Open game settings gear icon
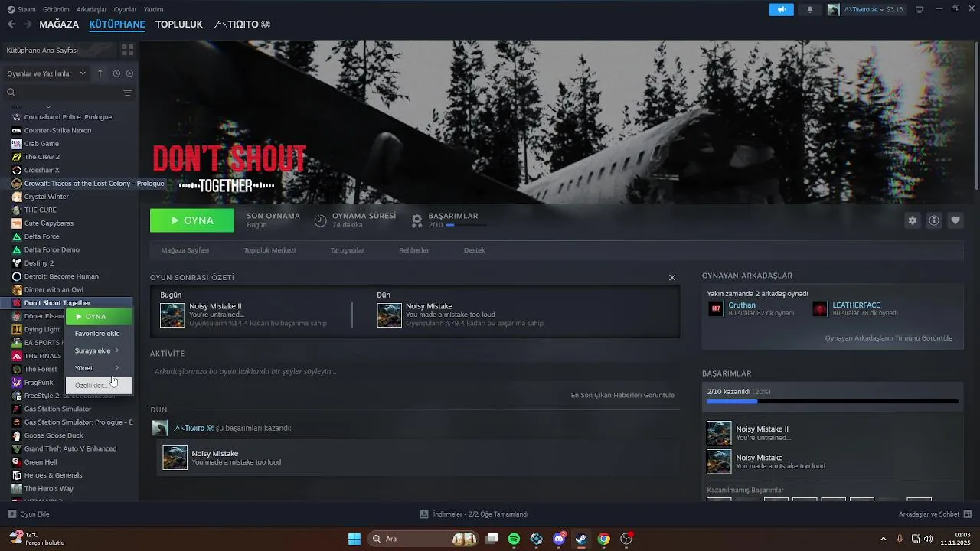 [912, 220]
